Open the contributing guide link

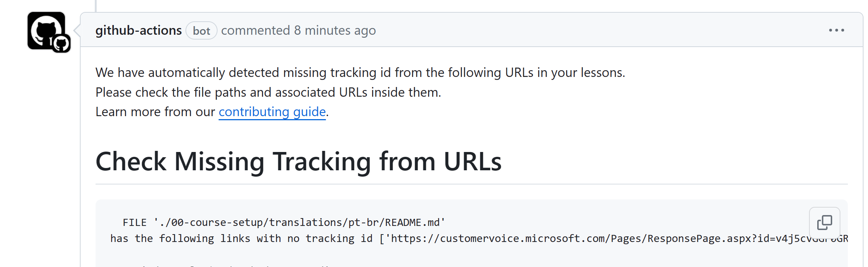pos(272,112)
